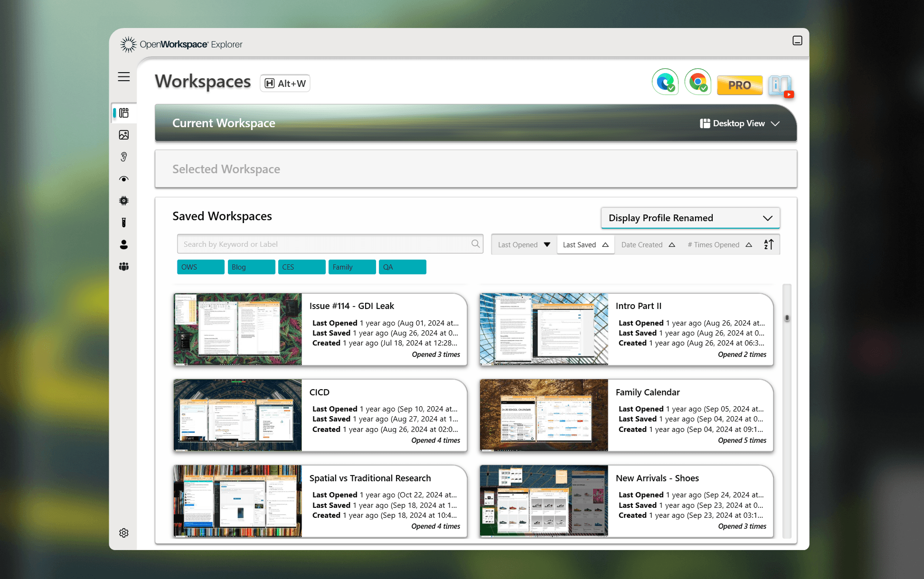Expand the Last Opened sort dropdown
This screenshot has width=924, height=579.
pyautogui.click(x=523, y=244)
